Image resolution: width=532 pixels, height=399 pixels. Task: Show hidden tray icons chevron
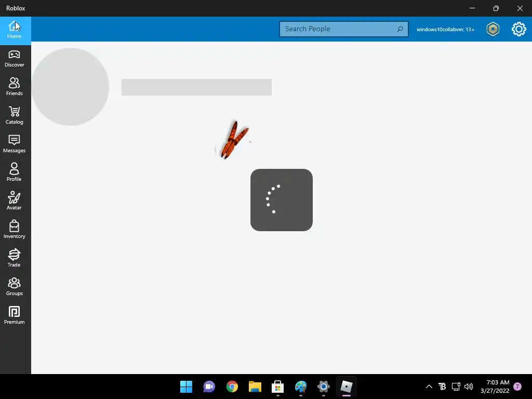coord(429,387)
